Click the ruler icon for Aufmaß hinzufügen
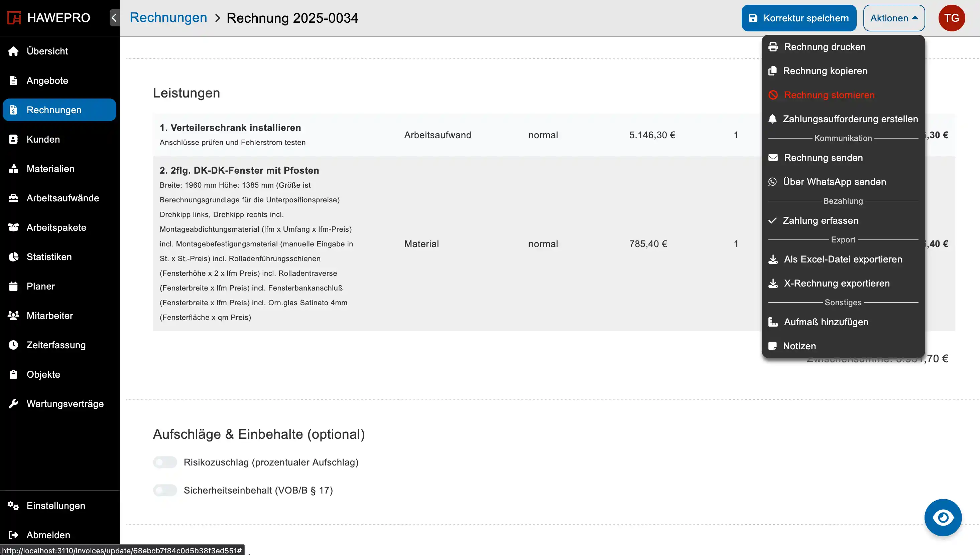Screen dimensions: 980x555 [773, 322]
